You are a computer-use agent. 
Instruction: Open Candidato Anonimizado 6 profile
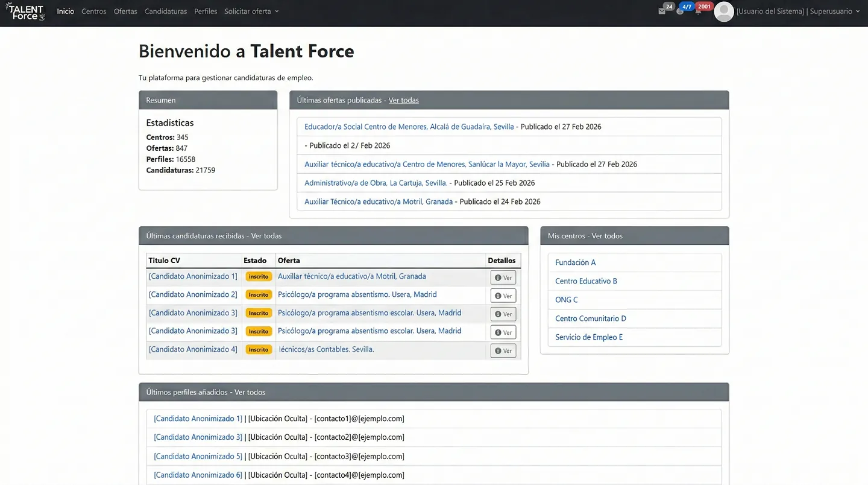click(198, 475)
